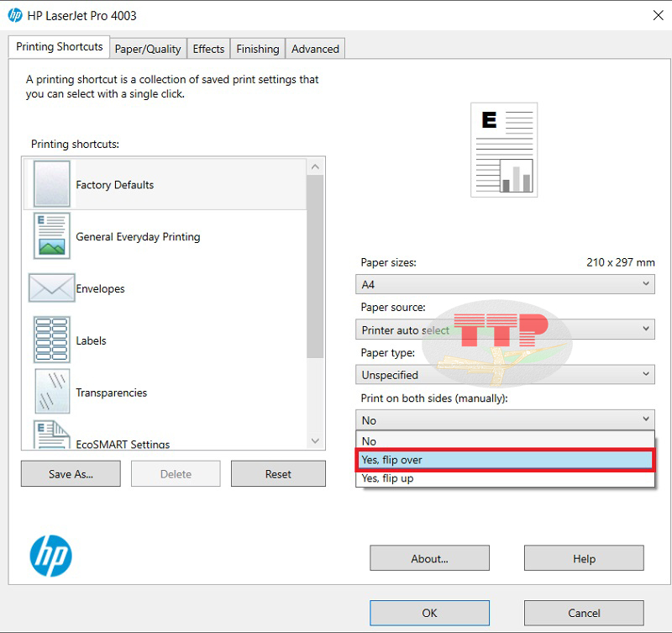Pick the Labels shortcut icon
The height and width of the screenshot is (633, 672).
[52, 340]
